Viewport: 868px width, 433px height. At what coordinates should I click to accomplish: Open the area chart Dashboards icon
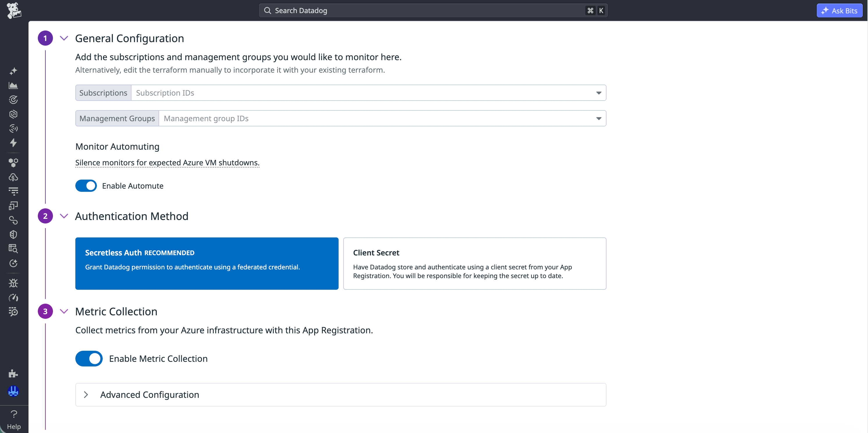(13, 85)
